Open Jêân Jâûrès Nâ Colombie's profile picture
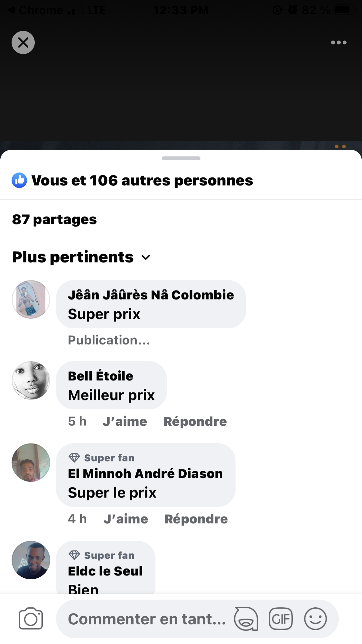Image resolution: width=362 pixels, height=644 pixels. [31, 299]
